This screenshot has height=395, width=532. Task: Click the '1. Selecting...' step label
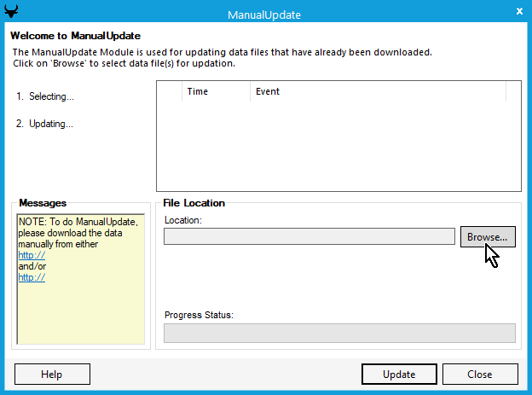coord(45,96)
